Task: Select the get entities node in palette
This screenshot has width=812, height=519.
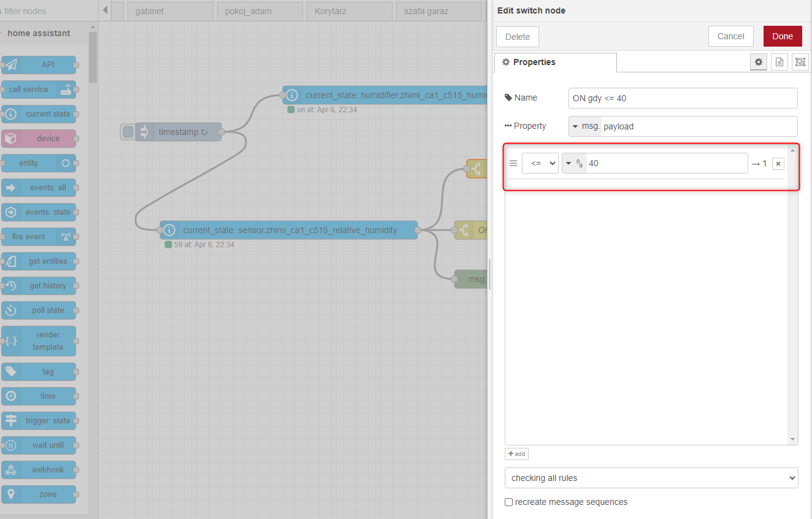Action: tap(38, 261)
